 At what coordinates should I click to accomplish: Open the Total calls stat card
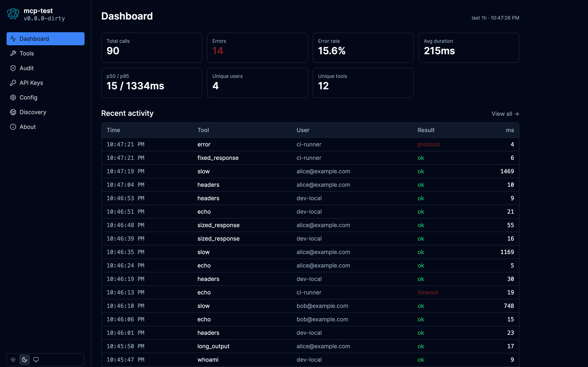point(151,48)
